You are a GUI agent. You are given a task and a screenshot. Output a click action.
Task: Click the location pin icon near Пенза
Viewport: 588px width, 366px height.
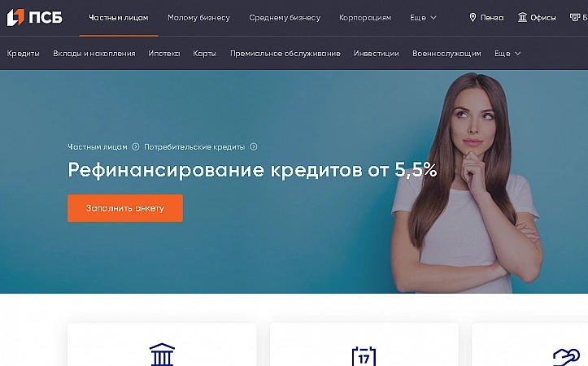[473, 17]
